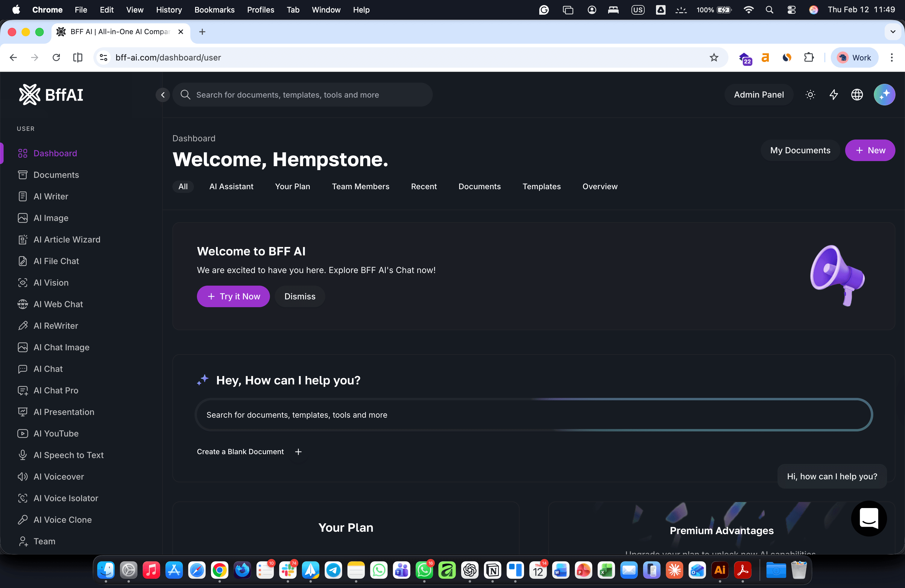Click the lightning bolt upgrade icon
Screen dimensions: 905x588
tap(833, 95)
